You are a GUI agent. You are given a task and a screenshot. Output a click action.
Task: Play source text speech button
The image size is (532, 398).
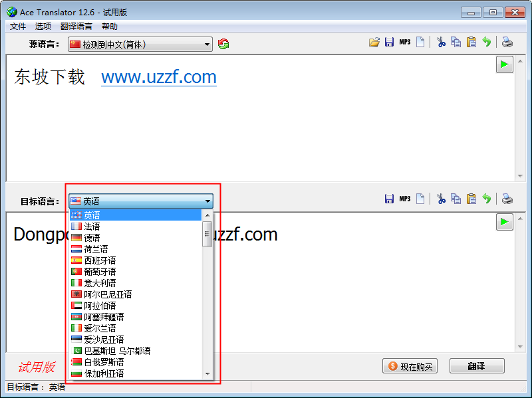point(505,64)
